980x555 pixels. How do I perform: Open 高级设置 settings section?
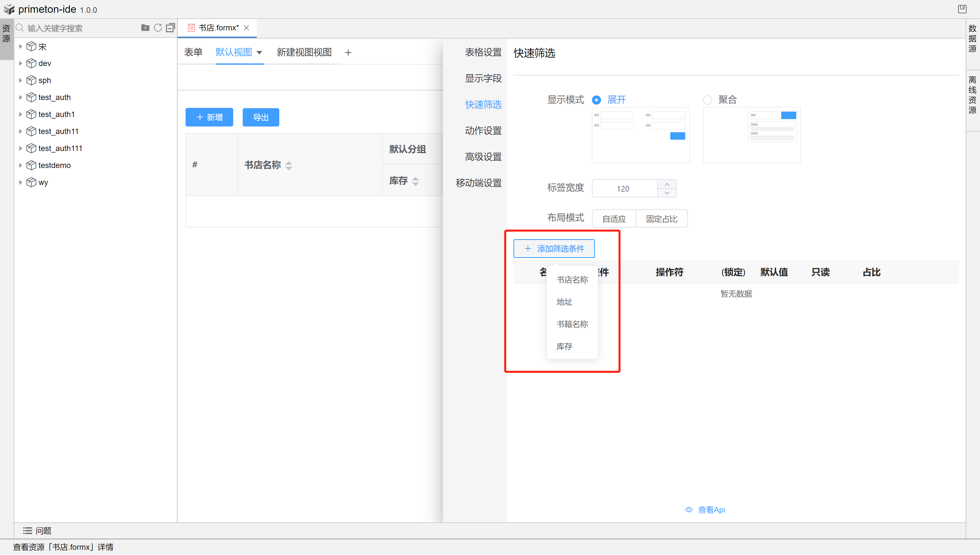pos(483,157)
